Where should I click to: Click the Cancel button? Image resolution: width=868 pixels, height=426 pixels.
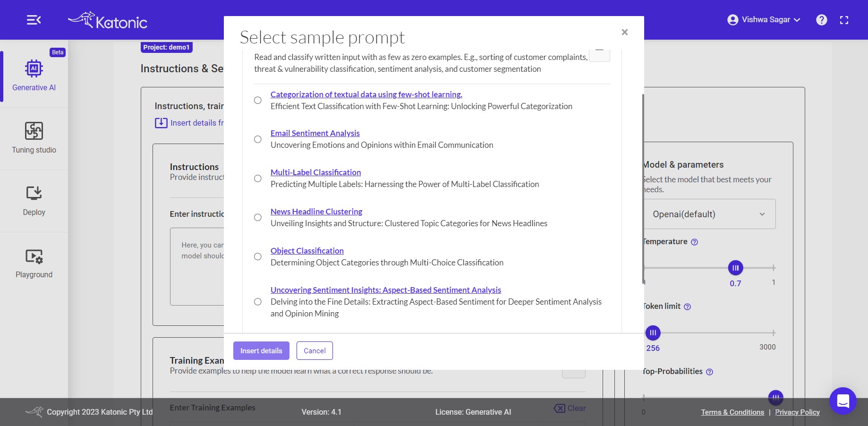(x=315, y=351)
